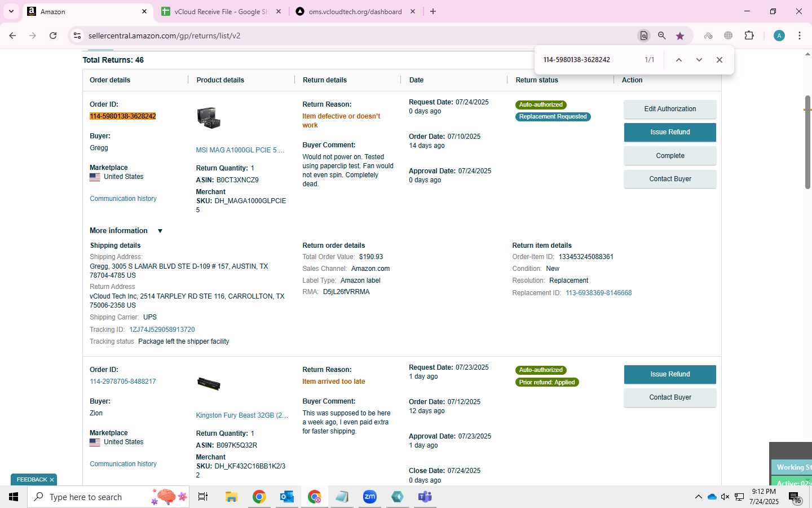Viewport: 812px width, 508px height.
Task: Show hidden system tray icons
Action: pos(698,497)
